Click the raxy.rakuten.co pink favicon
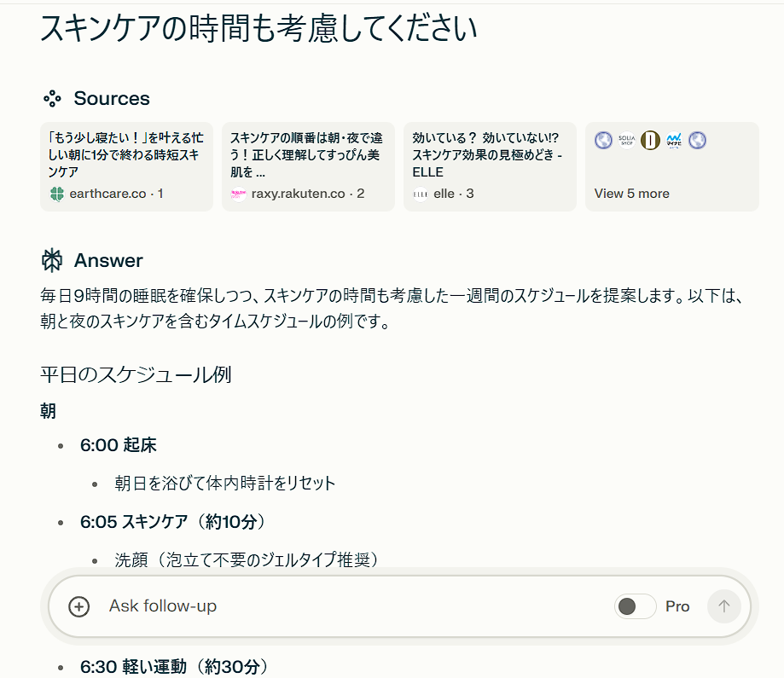Viewport: 784px width, 678px height. point(238,194)
